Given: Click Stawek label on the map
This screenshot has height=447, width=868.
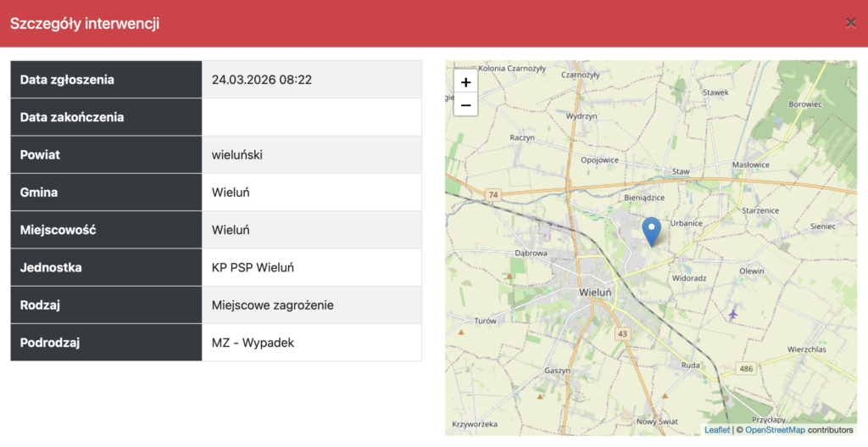Looking at the screenshot, I should (x=715, y=92).
